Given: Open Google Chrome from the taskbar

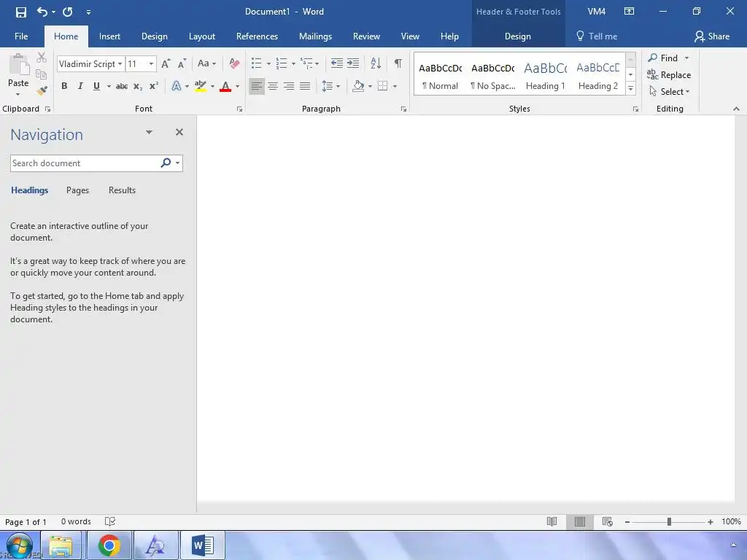Looking at the screenshot, I should 109,545.
